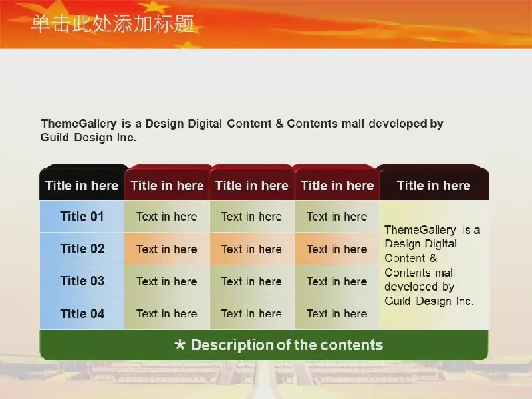Click the star symbol before "Description of the contents"

[180, 344]
